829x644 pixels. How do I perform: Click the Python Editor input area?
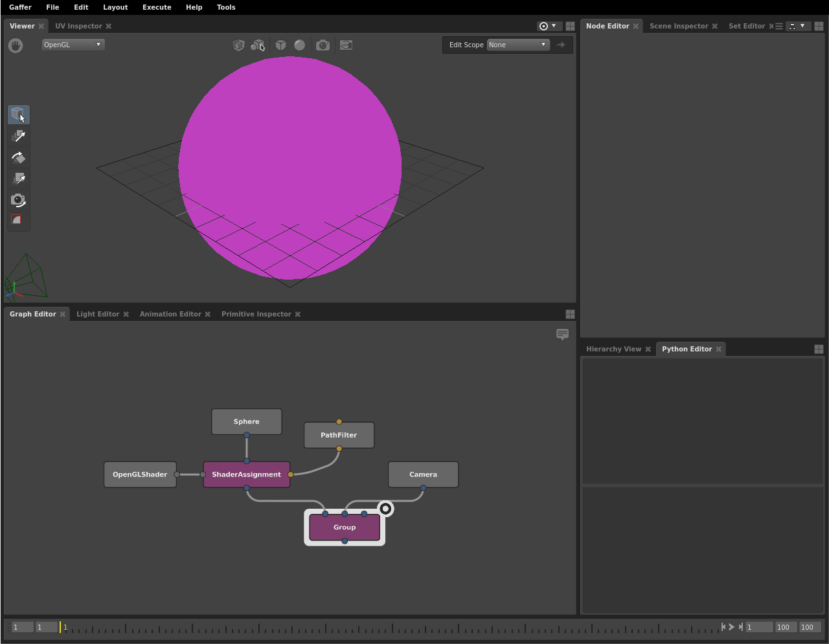[702, 548]
